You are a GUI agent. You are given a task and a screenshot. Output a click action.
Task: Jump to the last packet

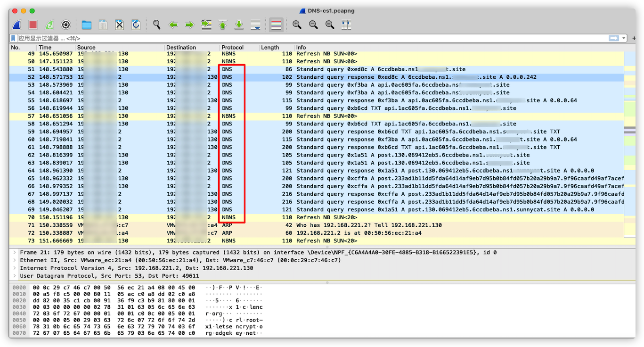pos(239,25)
